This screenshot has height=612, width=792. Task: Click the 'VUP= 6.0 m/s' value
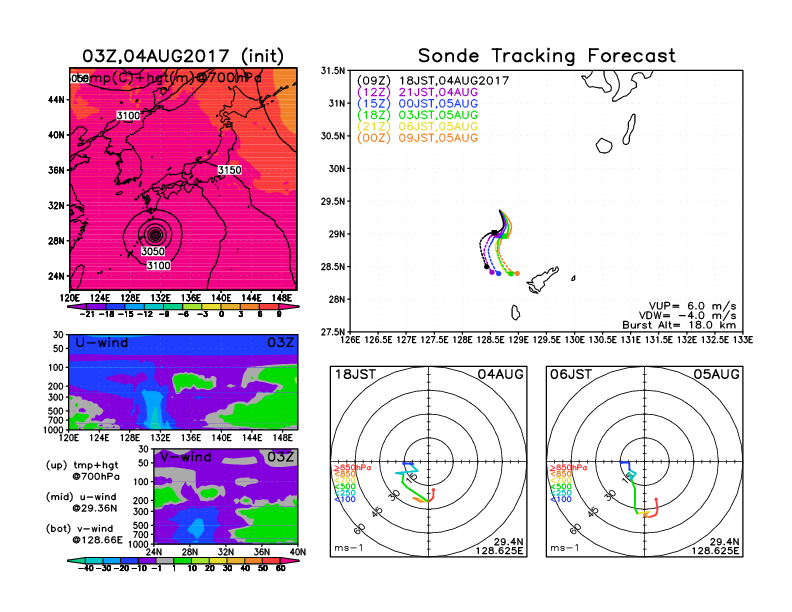(x=692, y=306)
